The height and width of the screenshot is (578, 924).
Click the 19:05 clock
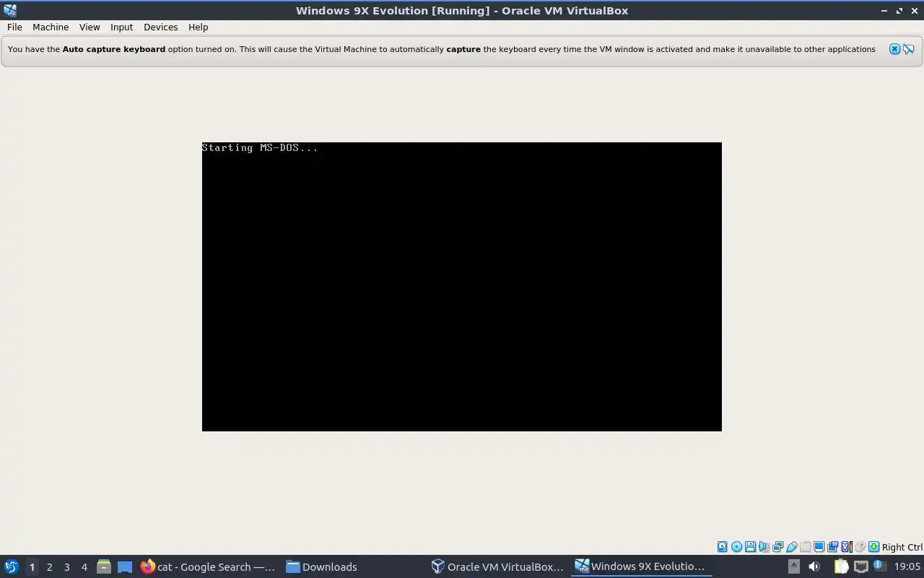[x=907, y=566]
